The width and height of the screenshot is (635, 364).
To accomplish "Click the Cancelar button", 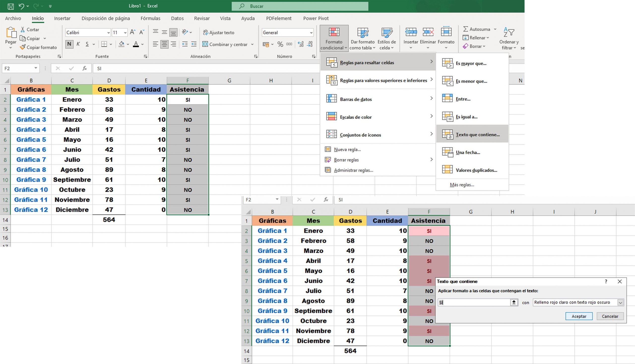I will click(610, 316).
